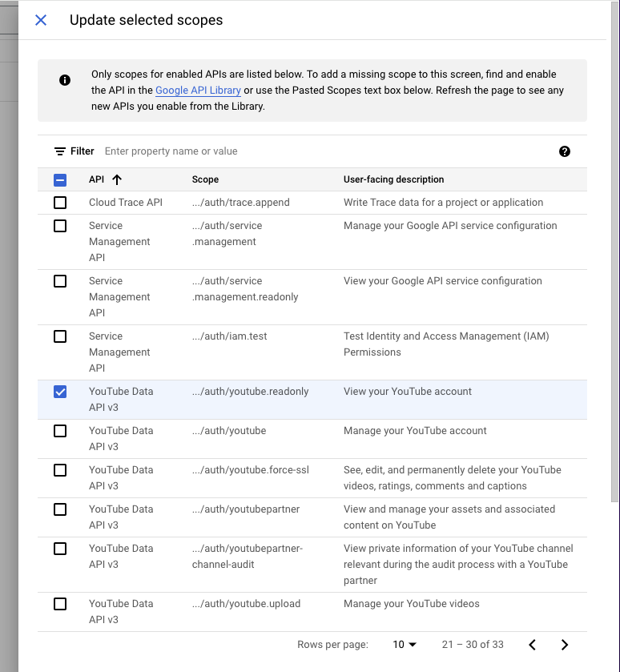Click 'See, edit, and permanently delete' description
Image resolution: width=620 pixels, height=672 pixels.
(452, 478)
